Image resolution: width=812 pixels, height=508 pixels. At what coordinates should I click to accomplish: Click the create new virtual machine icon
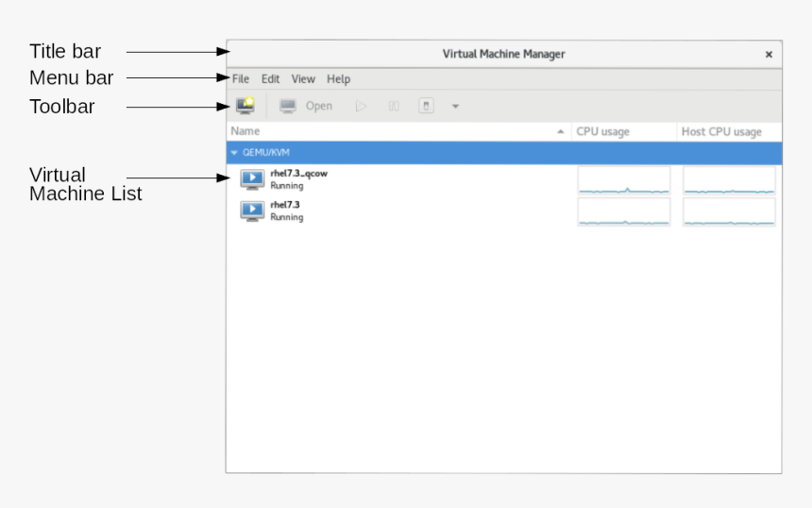(245, 106)
